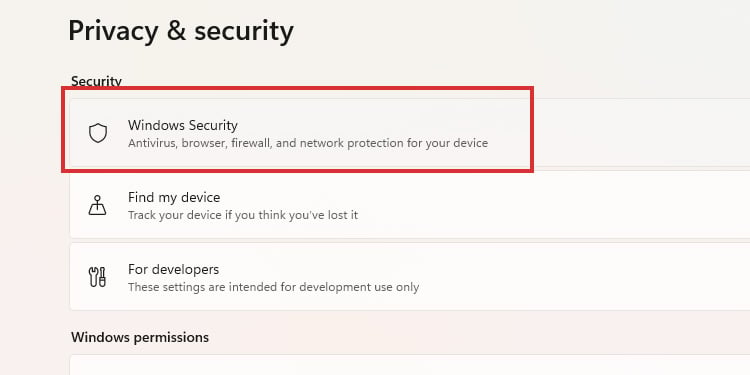Open the For developers settings row
The width and height of the screenshot is (750, 375).
click(x=410, y=276)
